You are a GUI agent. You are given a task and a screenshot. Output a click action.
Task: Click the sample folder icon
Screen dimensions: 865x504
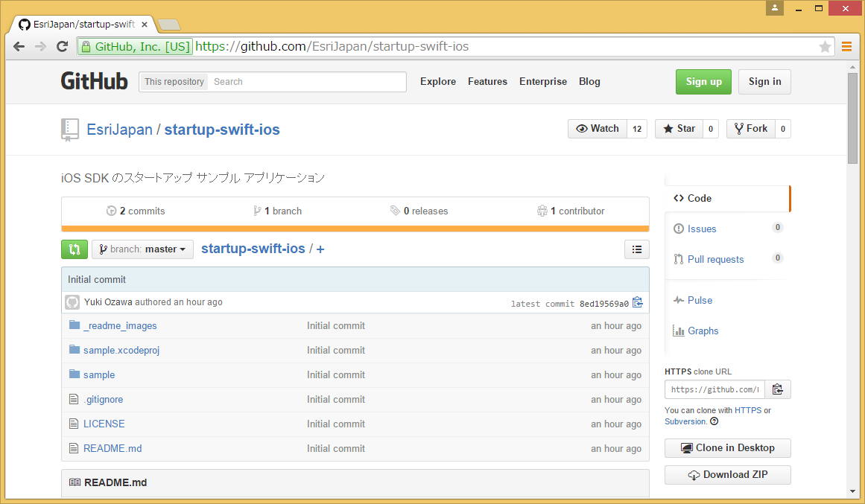tap(75, 374)
